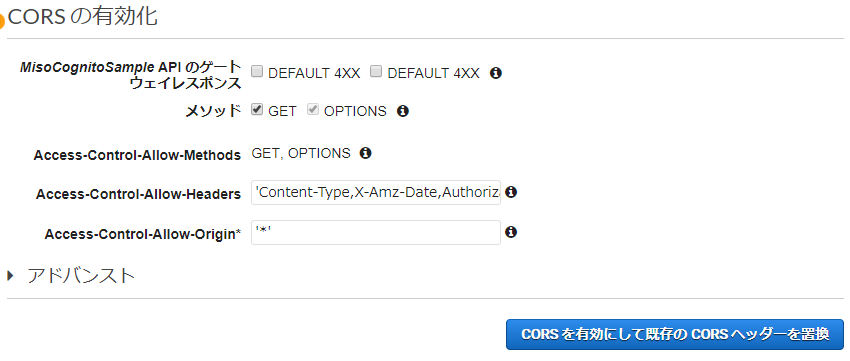This screenshot has width=850, height=361.
Task: Click the GET, OPTIONS allowed methods text
Action: 301,153
